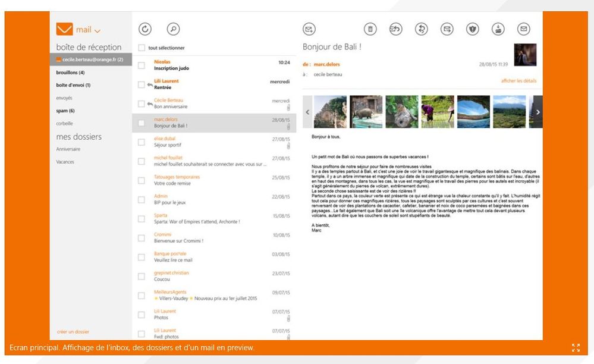Click the reply all icon

tap(395, 29)
